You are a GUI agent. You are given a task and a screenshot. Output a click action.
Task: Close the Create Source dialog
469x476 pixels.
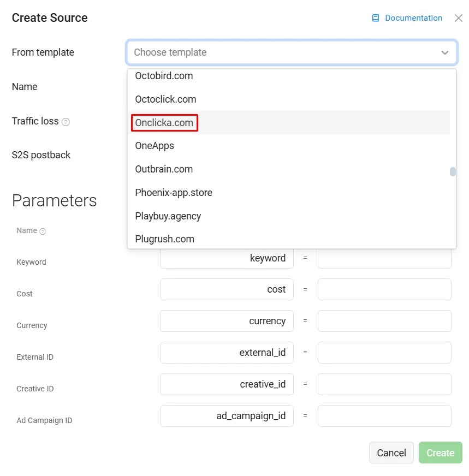pyautogui.click(x=458, y=18)
